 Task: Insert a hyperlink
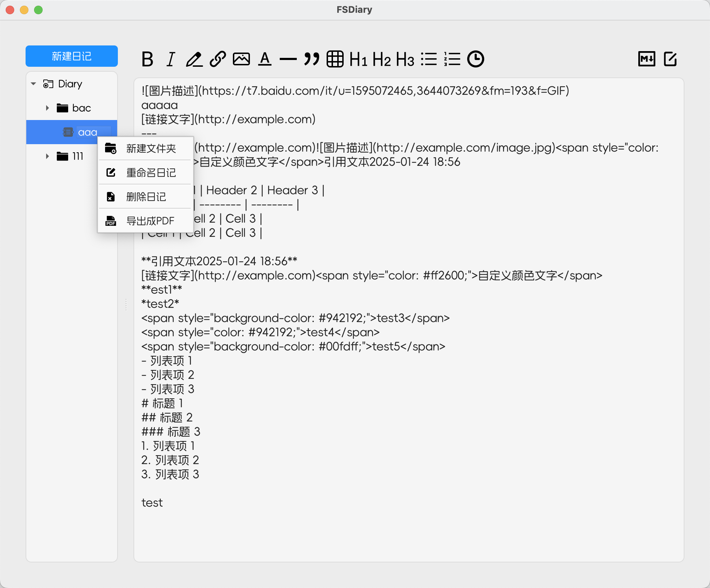217,59
